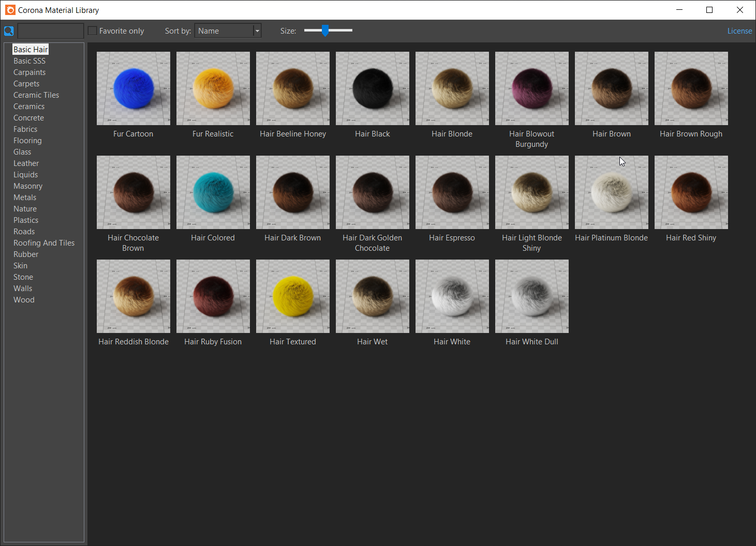Select the Hair Dark Brown thumbnail
Viewport: 756px width, 546px height.
[x=293, y=192]
